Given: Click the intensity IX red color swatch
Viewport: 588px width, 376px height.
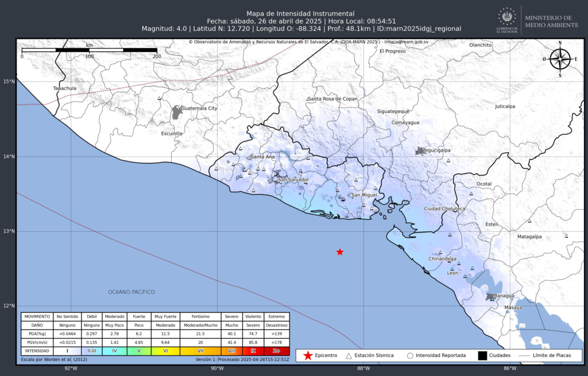Looking at the screenshot, I should [x=253, y=351].
